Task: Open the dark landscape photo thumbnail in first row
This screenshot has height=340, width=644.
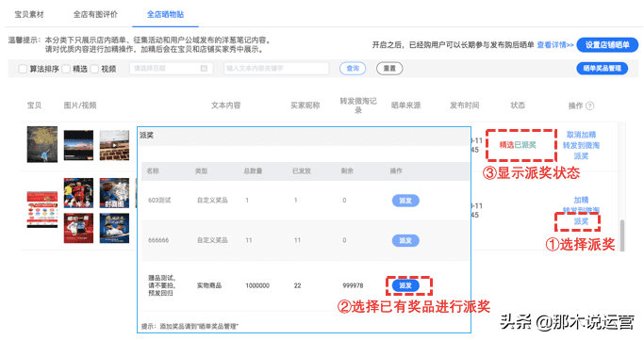Action: 78,145
